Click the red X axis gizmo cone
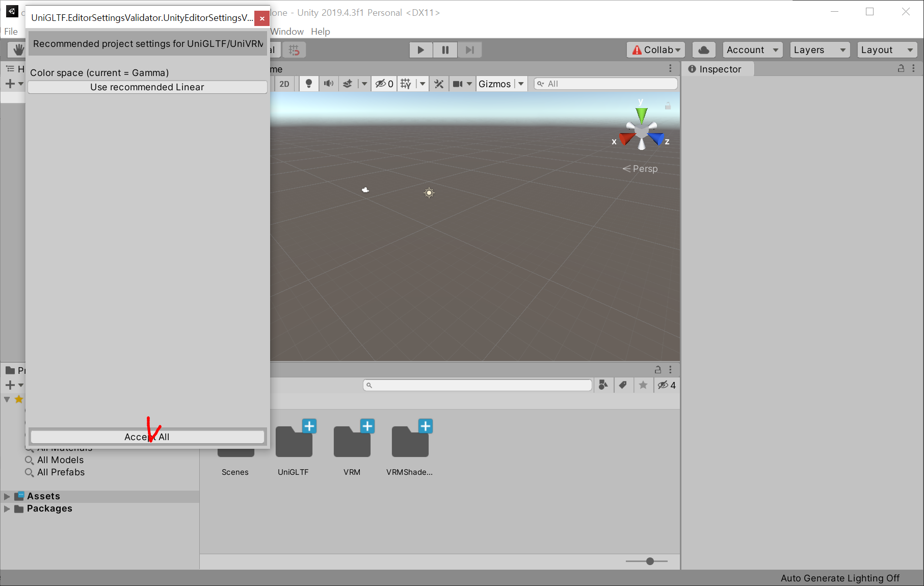This screenshot has width=924, height=586. coord(626,138)
